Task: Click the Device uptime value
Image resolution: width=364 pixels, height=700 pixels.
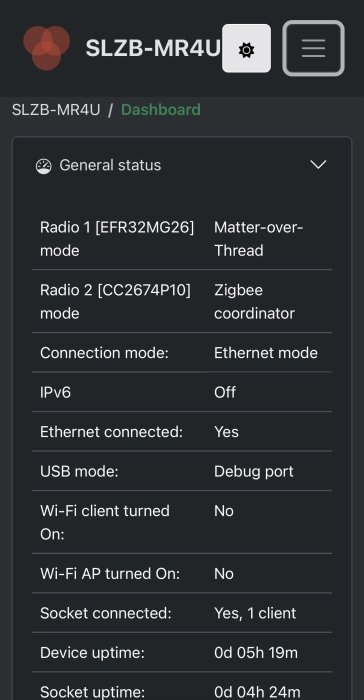Action: pos(256,653)
